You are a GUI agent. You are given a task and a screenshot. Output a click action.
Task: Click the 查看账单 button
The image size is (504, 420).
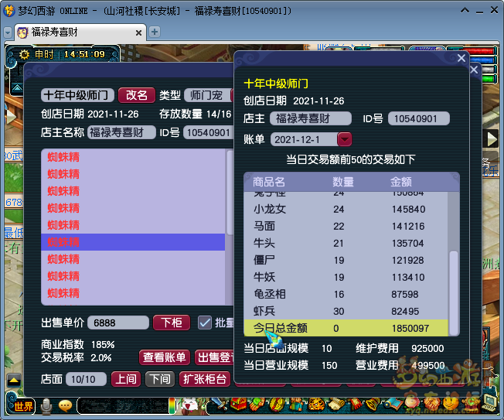pyautogui.click(x=164, y=357)
